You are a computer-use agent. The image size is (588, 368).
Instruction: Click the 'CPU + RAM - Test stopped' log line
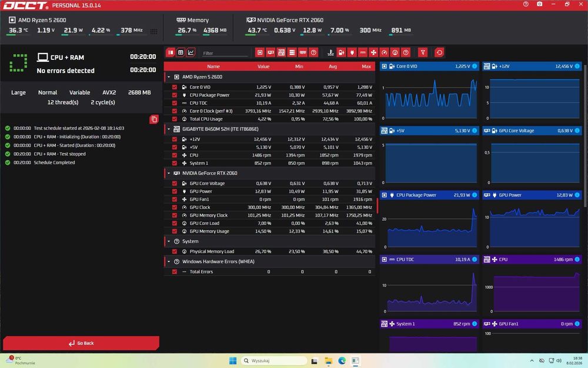59,154
